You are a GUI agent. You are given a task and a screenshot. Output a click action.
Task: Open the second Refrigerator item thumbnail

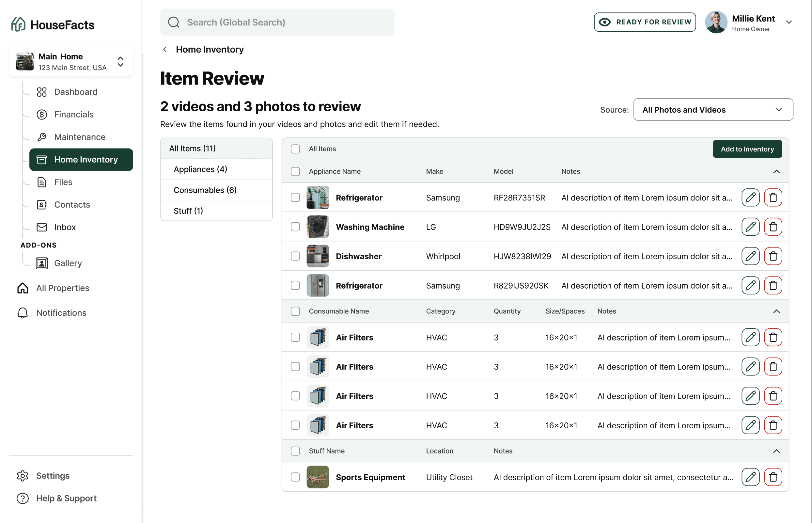point(318,285)
